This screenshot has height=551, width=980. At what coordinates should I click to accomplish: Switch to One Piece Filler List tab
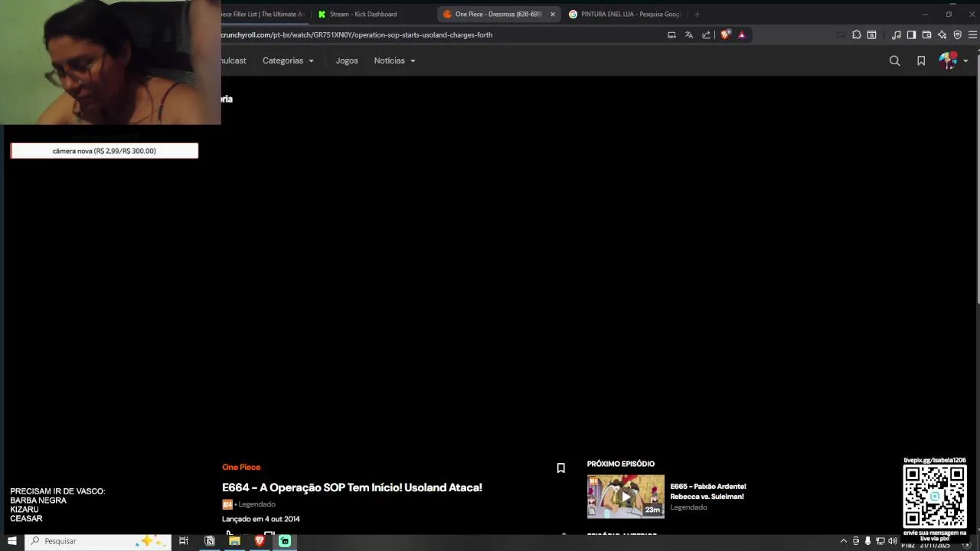(264, 14)
